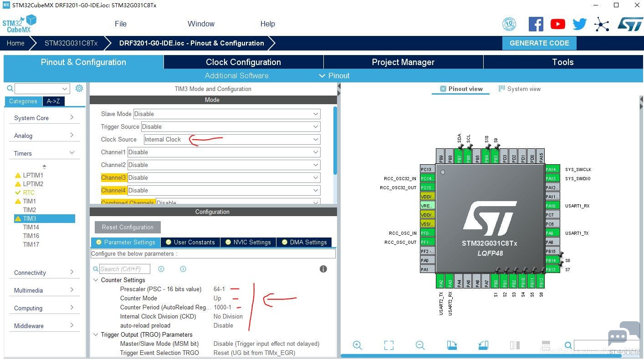Open the Pinout dropdown menu
The width and height of the screenshot is (644, 359).
pyautogui.click(x=334, y=76)
